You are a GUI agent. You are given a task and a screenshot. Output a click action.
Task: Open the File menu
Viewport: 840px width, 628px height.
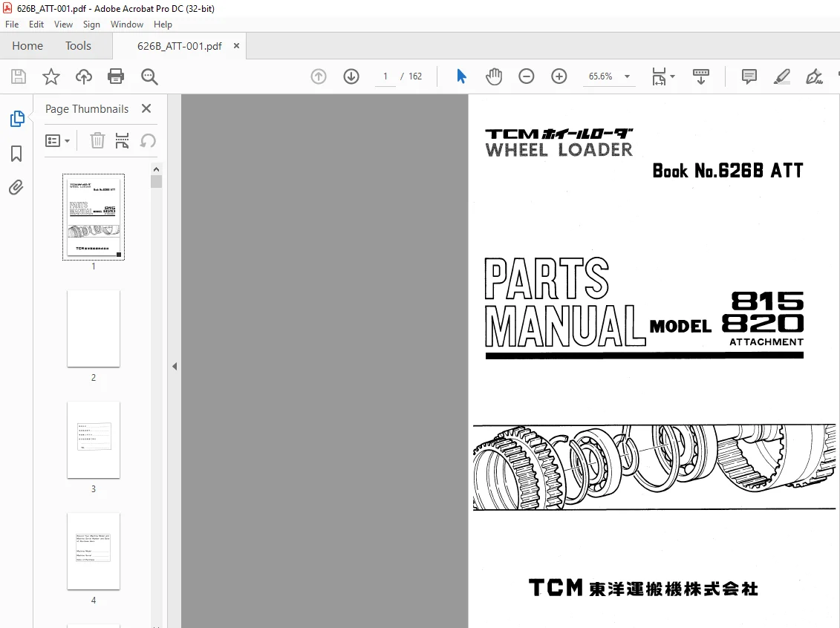coord(12,24)
